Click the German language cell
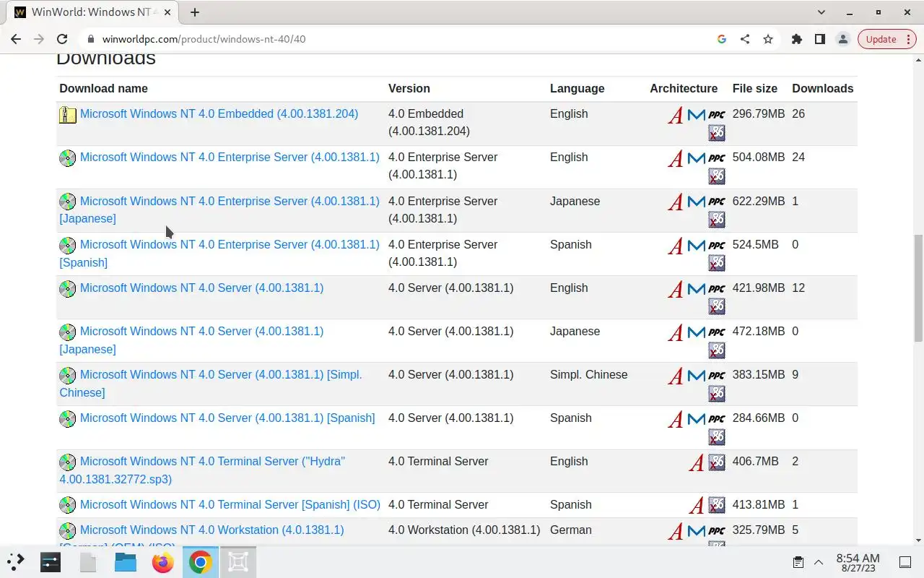 pos(571,530)
